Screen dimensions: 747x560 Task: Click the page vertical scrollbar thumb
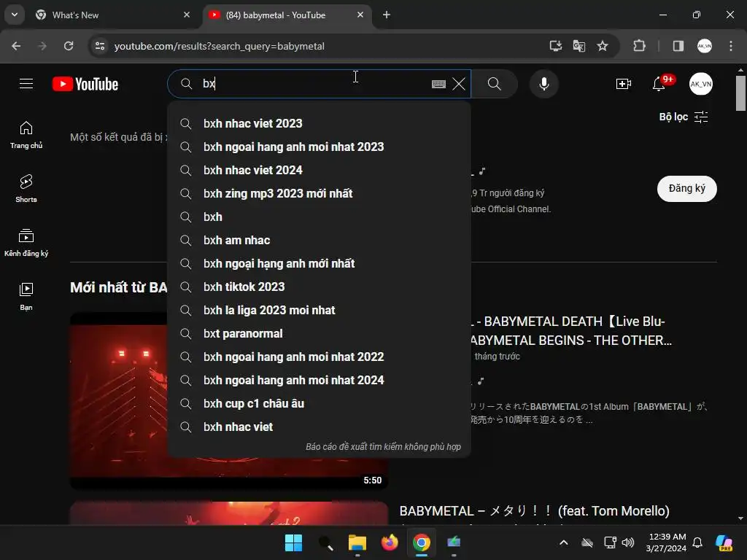[x=740, y=93]
